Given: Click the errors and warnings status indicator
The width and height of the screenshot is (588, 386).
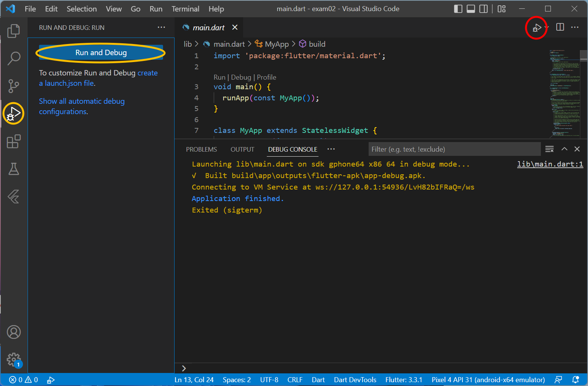Looking at the screenshot, I should 24,380.
